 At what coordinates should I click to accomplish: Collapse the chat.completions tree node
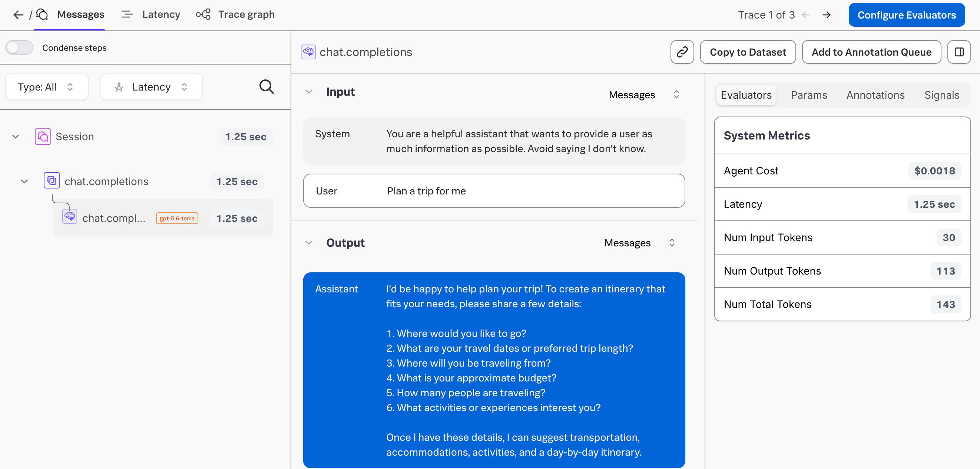tap(24, 181)
